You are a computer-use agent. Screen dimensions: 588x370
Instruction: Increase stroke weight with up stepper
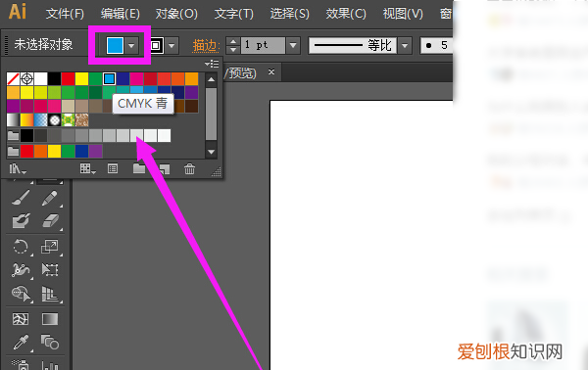click(233, 41)
